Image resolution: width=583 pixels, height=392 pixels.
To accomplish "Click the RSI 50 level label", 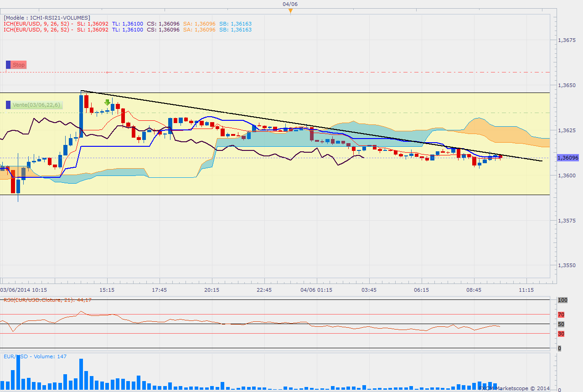I will [561, 324].
